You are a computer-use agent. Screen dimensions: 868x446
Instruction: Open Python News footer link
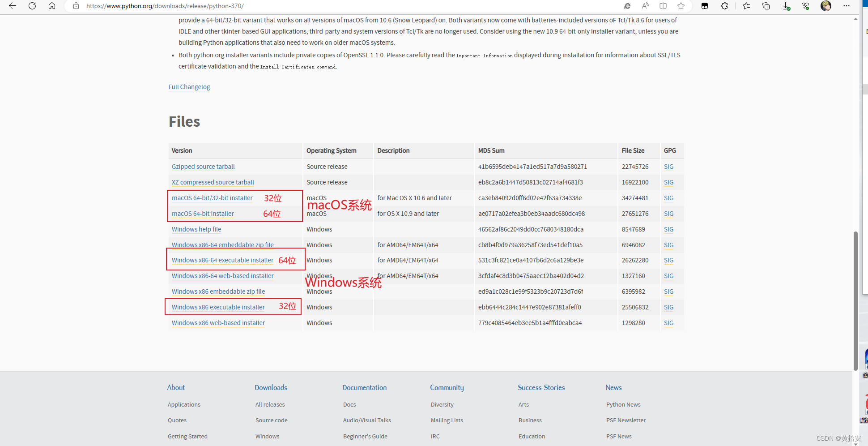(623, 404)
